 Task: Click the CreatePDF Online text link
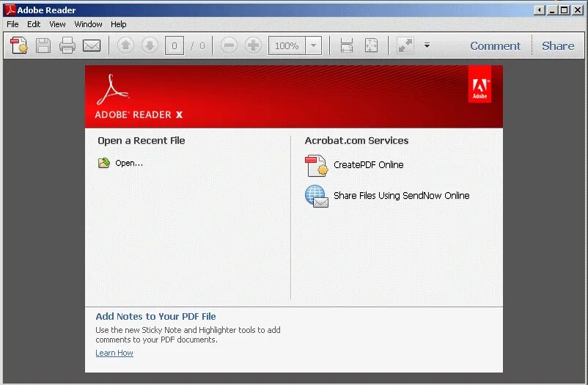coord(369,165)
